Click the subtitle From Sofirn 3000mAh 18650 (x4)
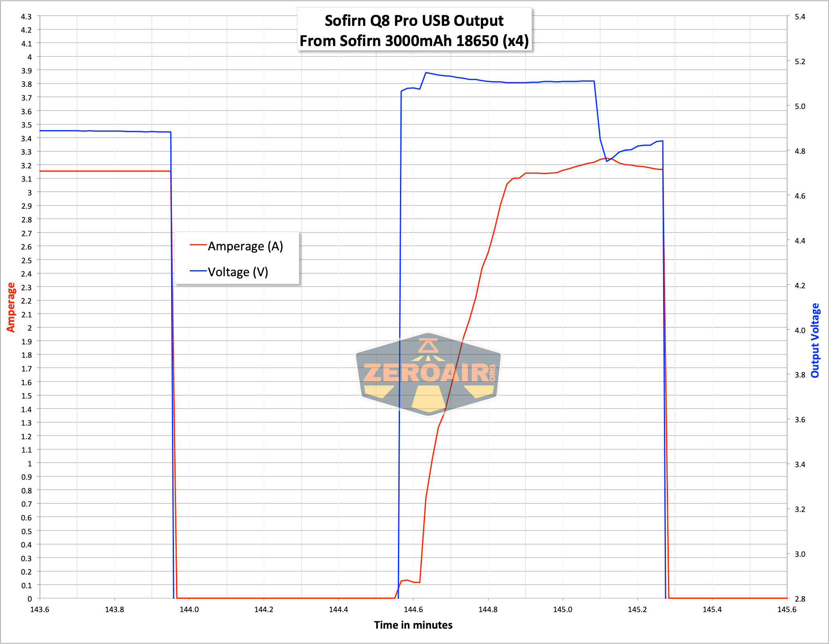 pos(414,41)
